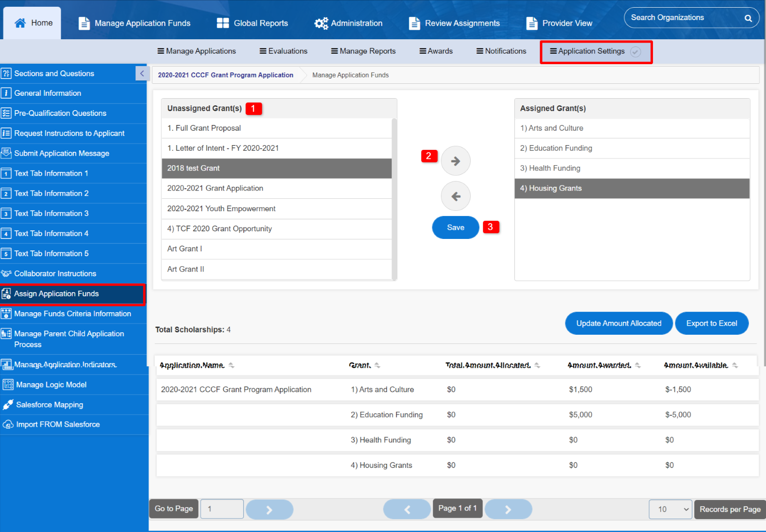Click the Salesforce Mapping plug icon
The width and height of the screenshot is (766, 532).
pyautogui.click(x=8, y=405)
